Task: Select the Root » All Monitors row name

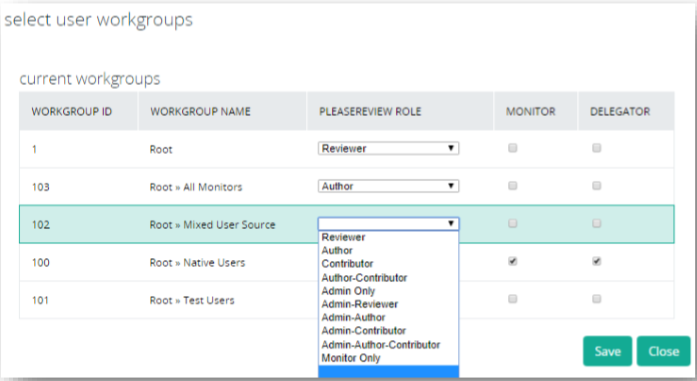Action: [x=196, y=187]
